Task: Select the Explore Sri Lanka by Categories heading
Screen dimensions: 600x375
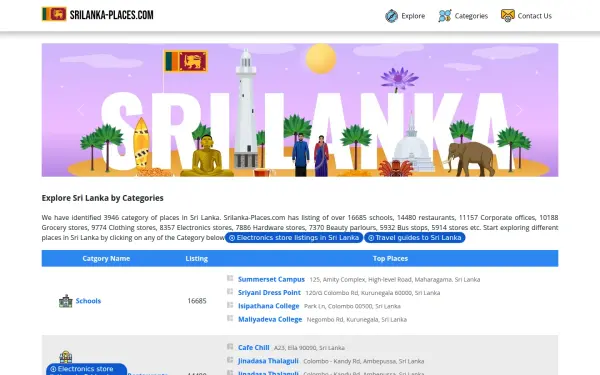Action: (x=103, y=198)
